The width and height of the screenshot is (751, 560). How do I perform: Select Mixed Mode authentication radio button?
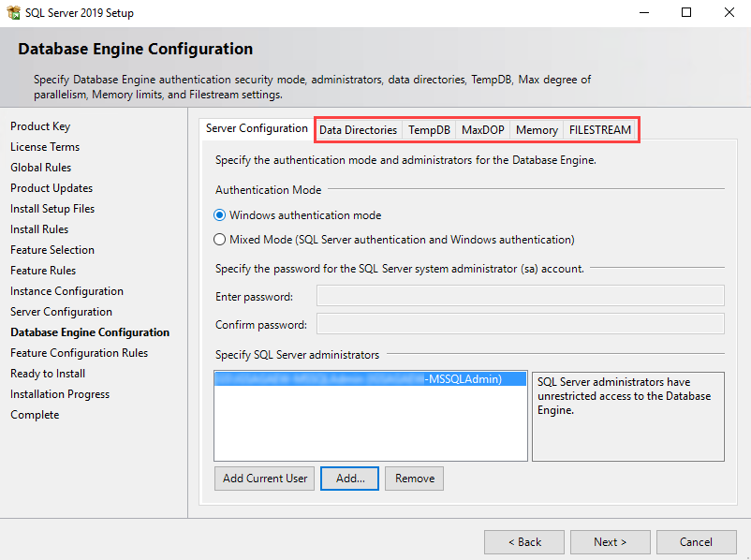(x=219, y=240)
